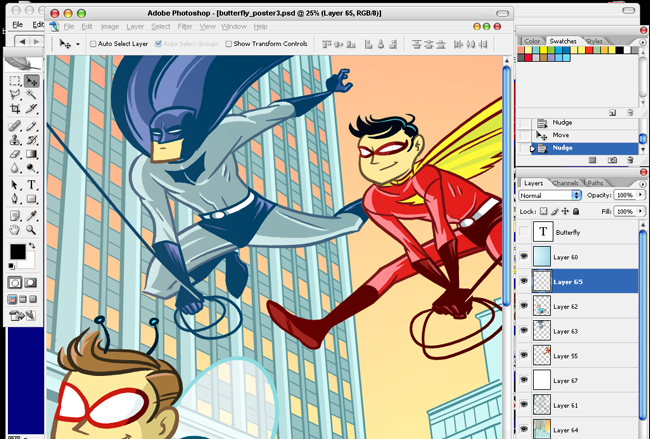Select the Clone Stamp tool
650x439 pixels.
click(15, 140)
